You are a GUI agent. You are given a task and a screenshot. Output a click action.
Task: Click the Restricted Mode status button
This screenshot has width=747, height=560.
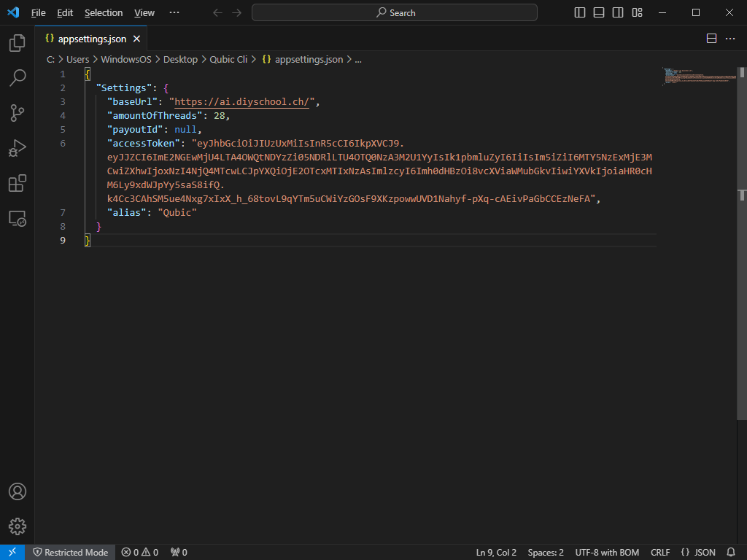click(69, 552)
